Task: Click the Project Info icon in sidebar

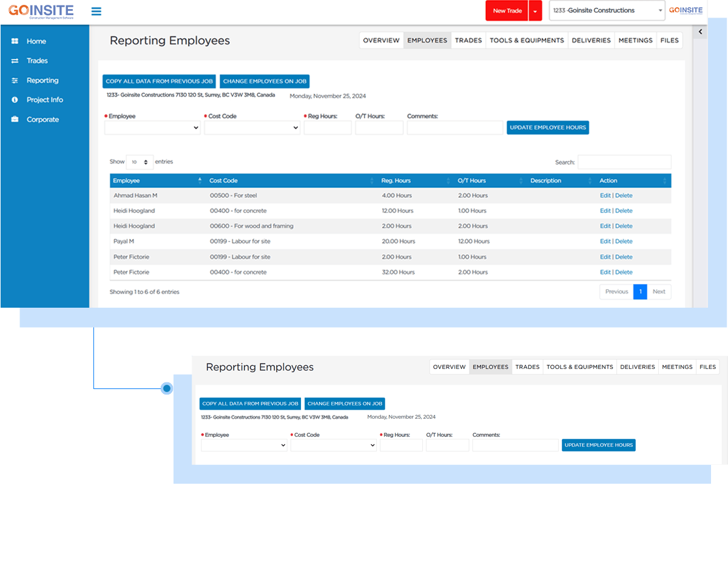Action: [15, 100]
